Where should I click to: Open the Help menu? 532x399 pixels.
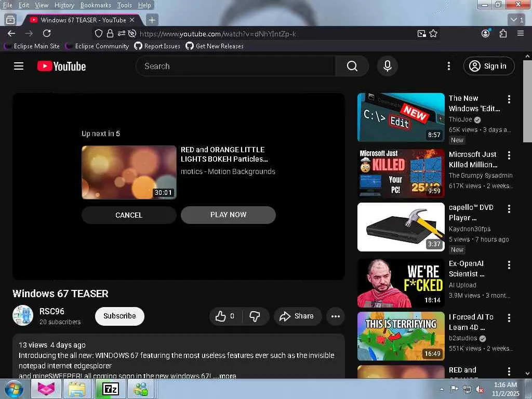pos(144,5)
